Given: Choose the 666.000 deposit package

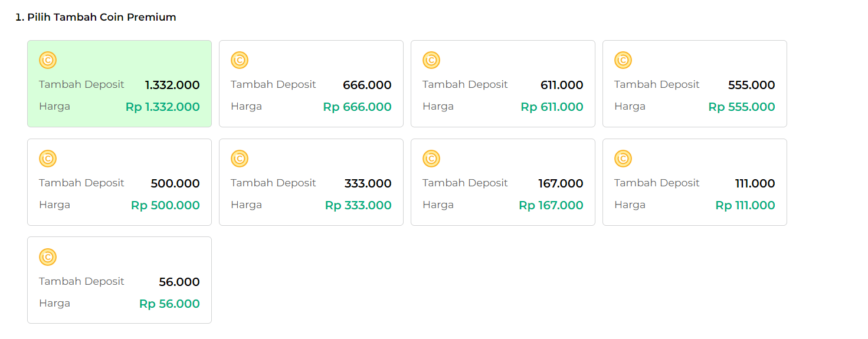Looking at the screenshot, I should click(311, 84).
